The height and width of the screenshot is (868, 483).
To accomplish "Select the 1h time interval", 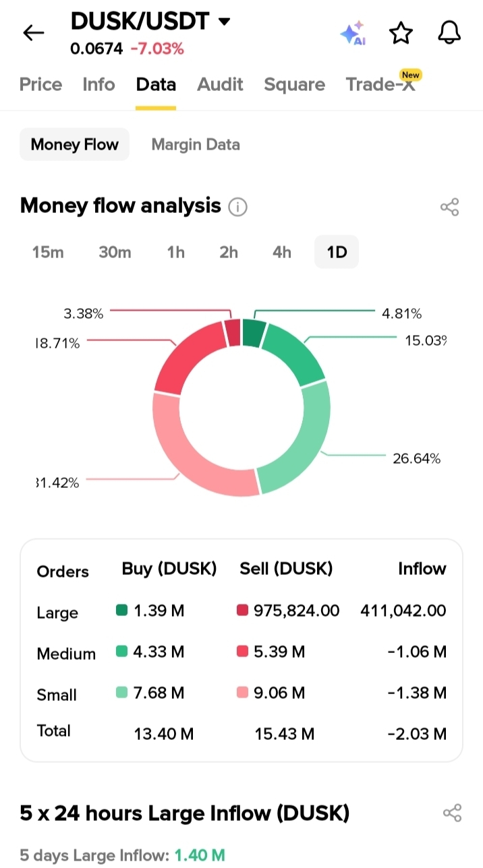I will (x=175, y=252).
